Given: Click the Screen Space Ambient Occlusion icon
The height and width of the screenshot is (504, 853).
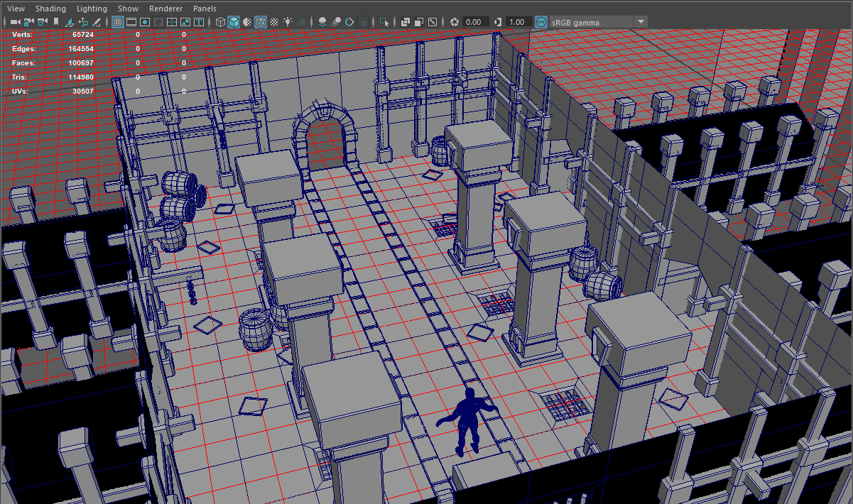Looking at the screenshot, I should [322, 22].
